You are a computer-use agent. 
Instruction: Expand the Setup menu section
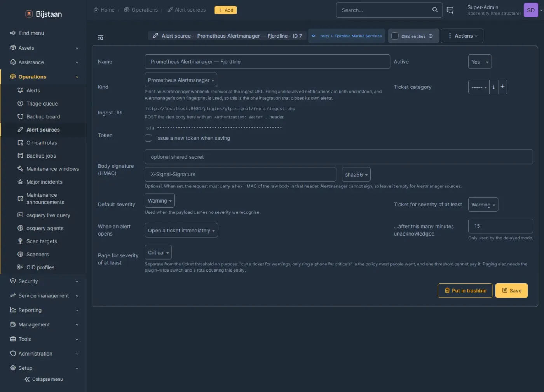click(x=45, y=368)
